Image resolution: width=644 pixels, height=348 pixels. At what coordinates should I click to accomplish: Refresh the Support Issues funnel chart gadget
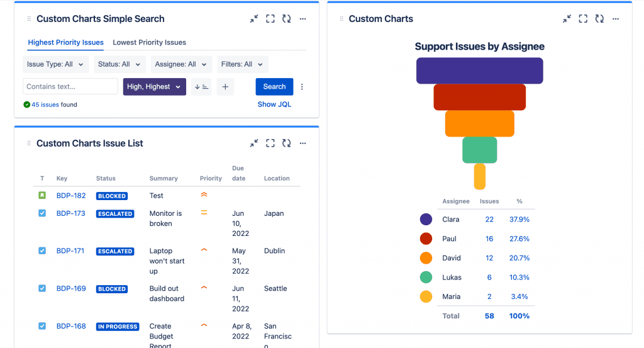pos(599,19)
